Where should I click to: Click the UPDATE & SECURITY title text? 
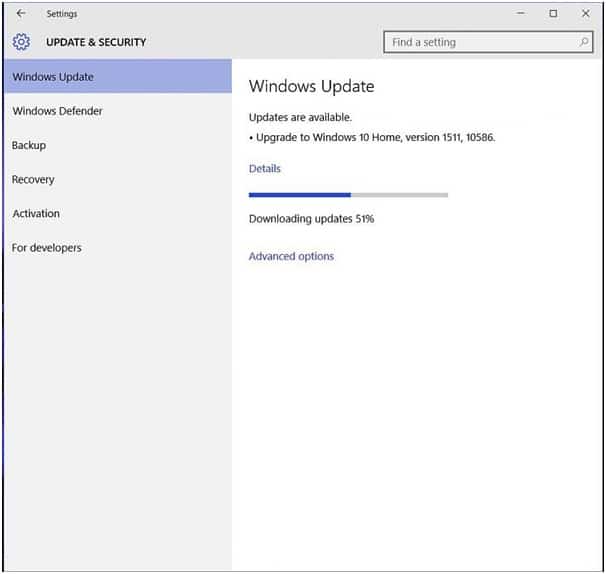point(96,42)
